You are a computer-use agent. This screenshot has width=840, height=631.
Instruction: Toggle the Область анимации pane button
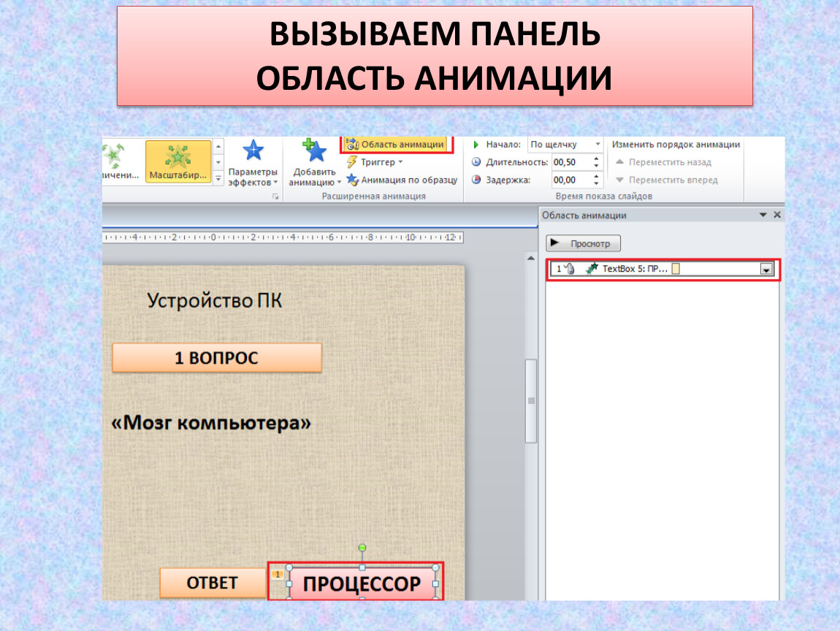click(x=395, y=145)
